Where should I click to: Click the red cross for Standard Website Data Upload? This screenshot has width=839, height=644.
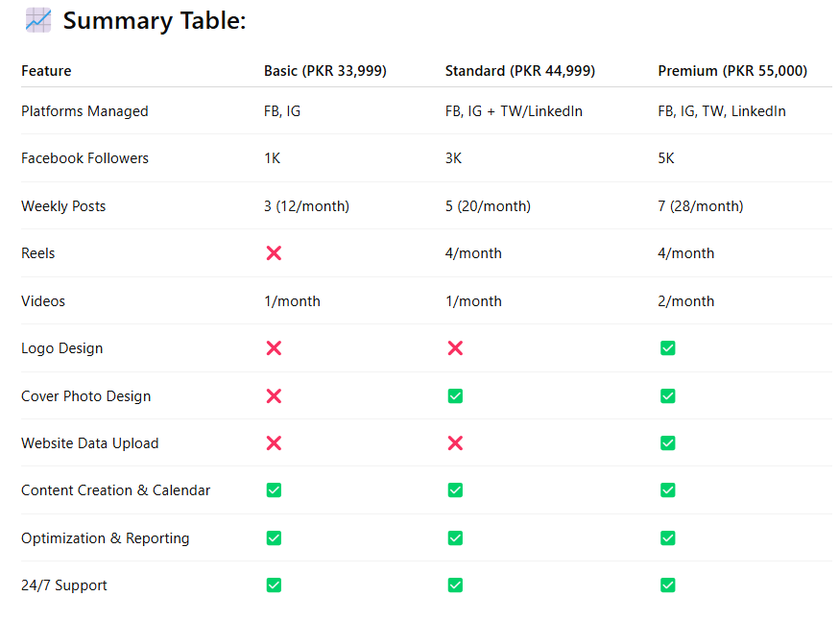[455, 442]
